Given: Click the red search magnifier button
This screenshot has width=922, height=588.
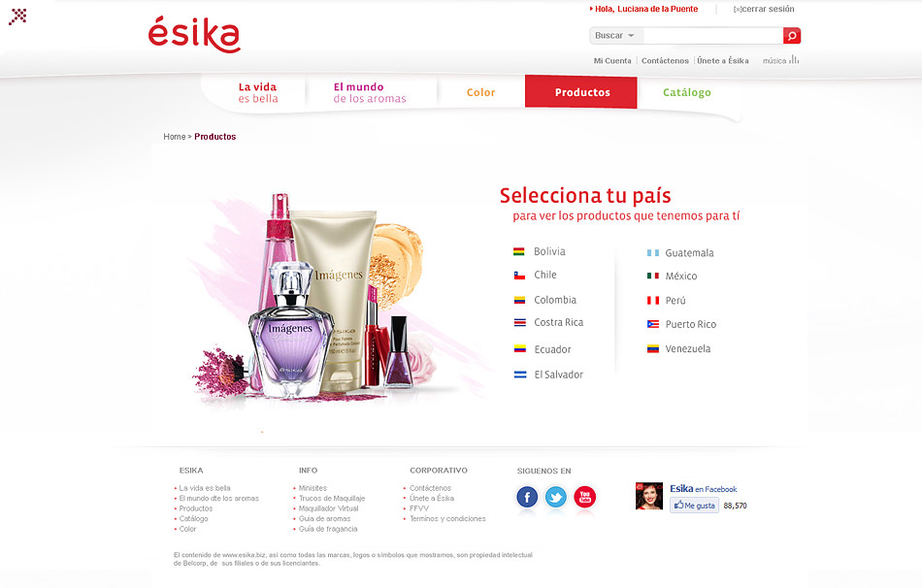Looking at the screenshot, I should tap(791, 36).
